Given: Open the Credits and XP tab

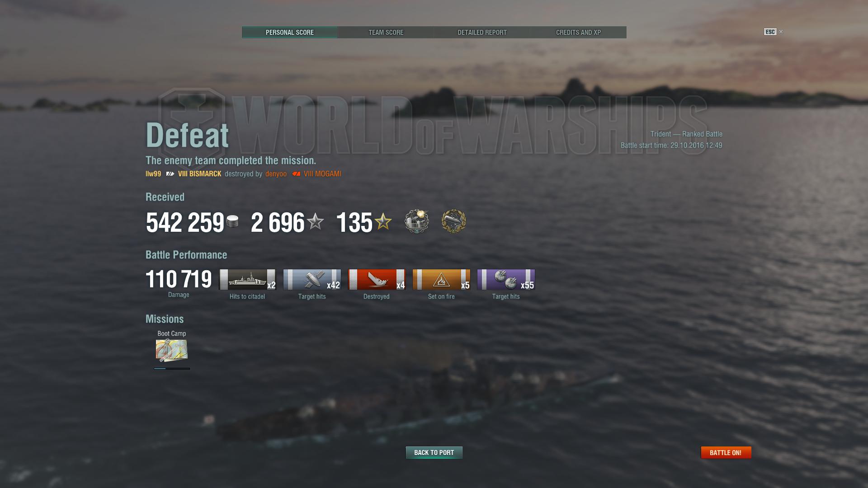Looking at the screenshot, I should pos(578,33).
